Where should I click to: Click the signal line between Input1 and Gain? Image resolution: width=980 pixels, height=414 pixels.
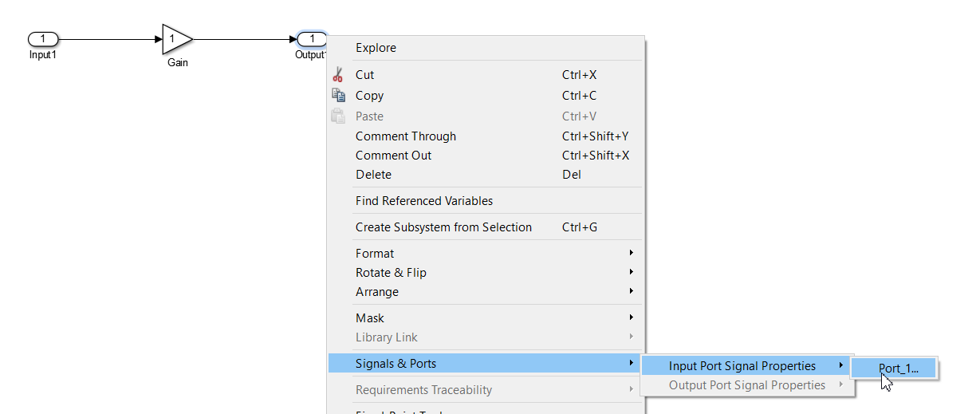106,39
